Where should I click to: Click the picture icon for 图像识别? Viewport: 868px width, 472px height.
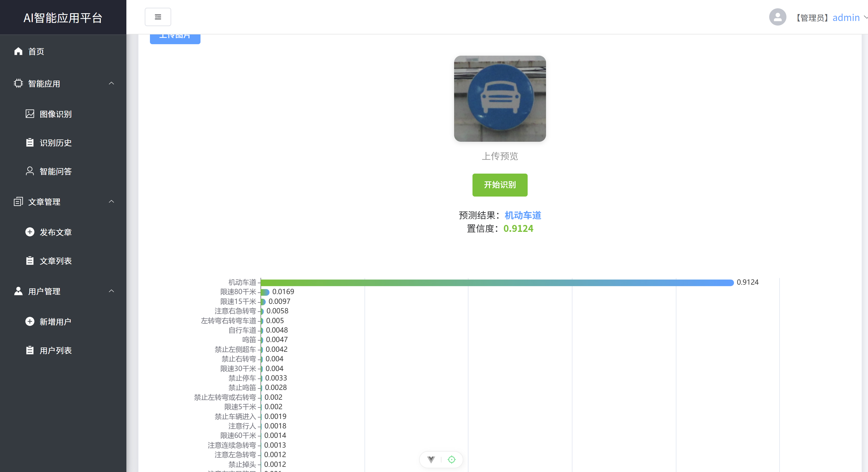[30, 114]
